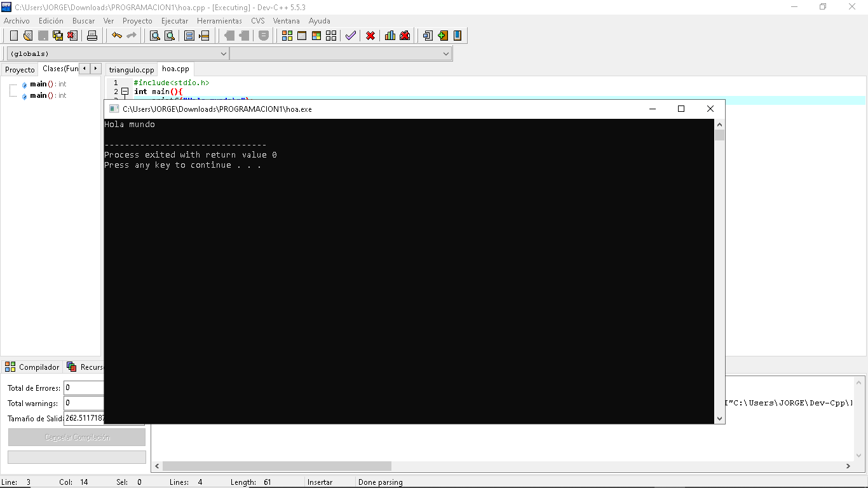Compile the current source file
This screenshot has height=488, width=868.
[288, 36]
